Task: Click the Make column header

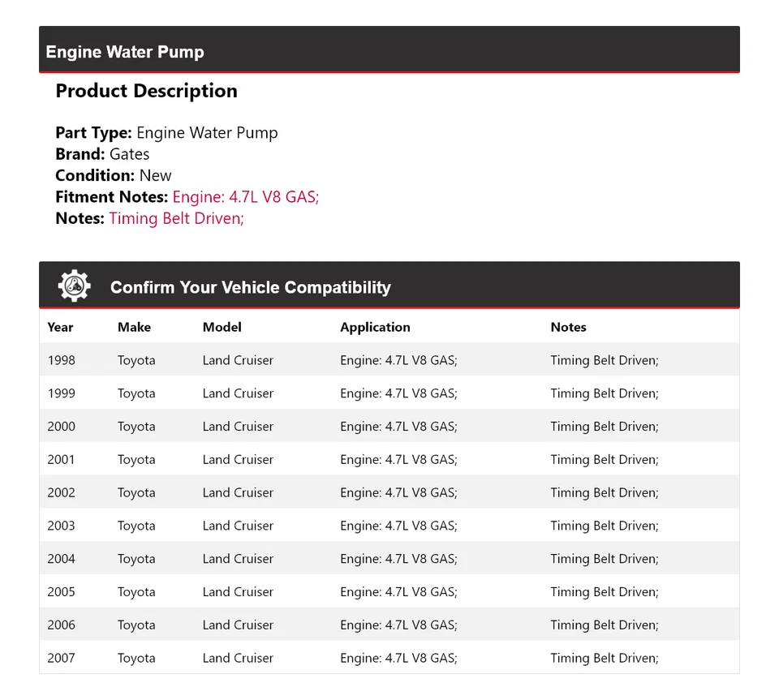Action: click(x=134, y=327)
